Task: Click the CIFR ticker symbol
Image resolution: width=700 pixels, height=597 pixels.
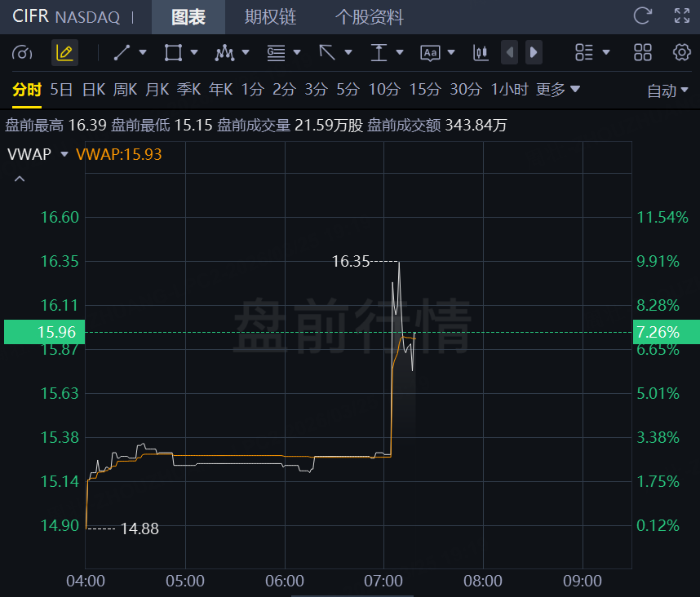Action: (x=30, y=16)
